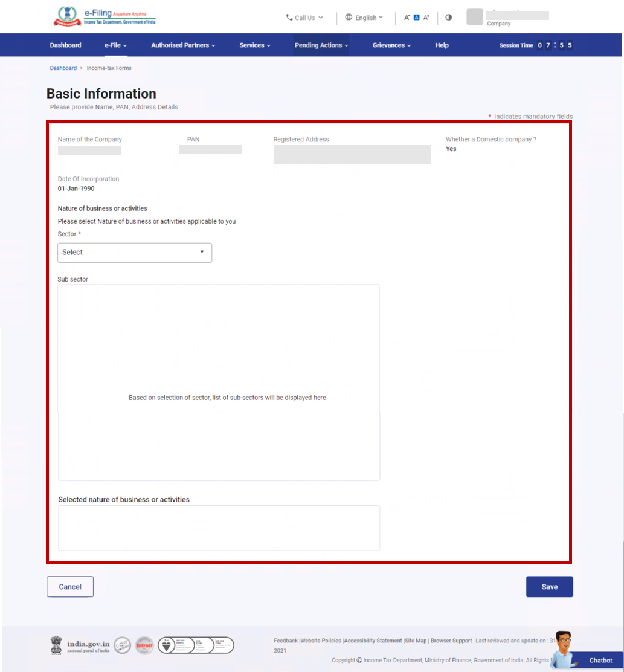
Task: Click the Selected nature of business box
Action: (219, 528)
